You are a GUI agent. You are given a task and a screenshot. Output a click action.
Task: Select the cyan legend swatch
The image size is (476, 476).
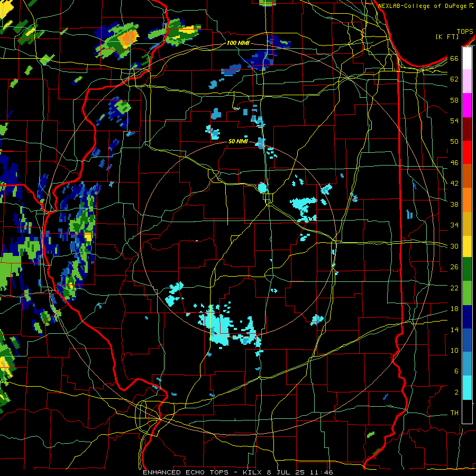tap(467, 388)
